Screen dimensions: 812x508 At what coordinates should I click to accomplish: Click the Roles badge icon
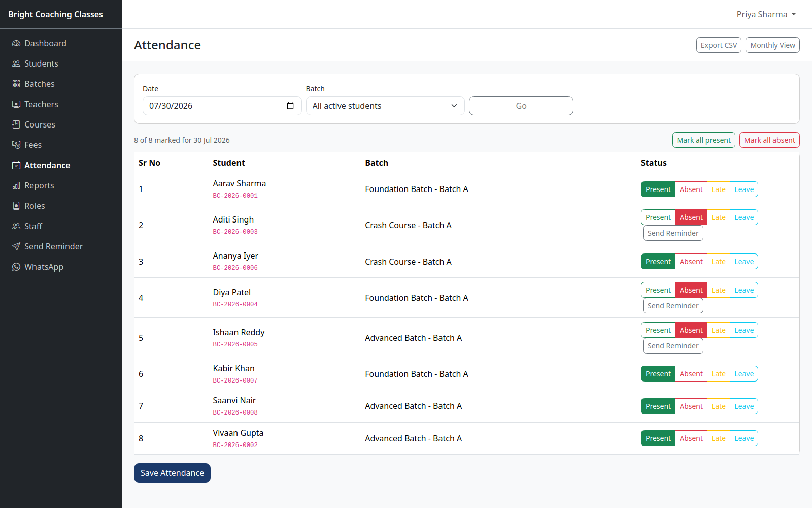coord(16,206)
